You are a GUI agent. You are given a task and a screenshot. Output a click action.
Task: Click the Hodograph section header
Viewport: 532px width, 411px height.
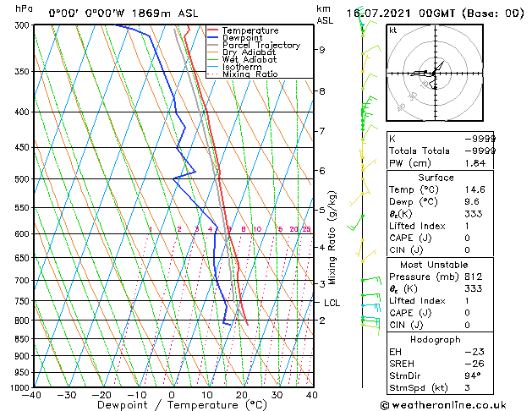click(436, 340)
